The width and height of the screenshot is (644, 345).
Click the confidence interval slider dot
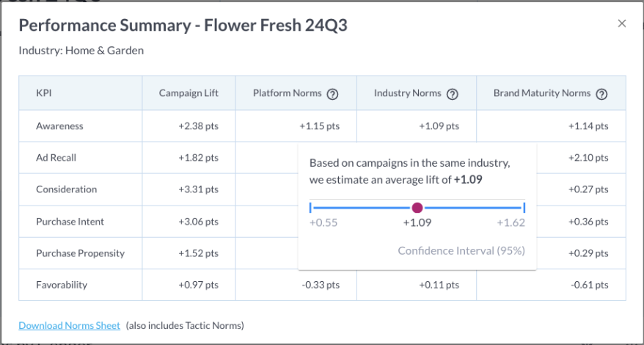pos(417,208)
